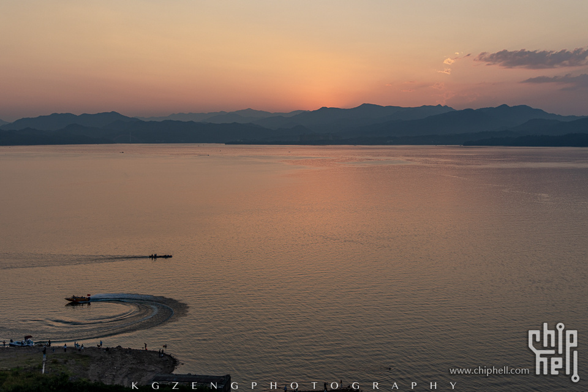The height and width of the screenshot is (392, 588).
Task: Click the white boat docked at shore
Action: (22, 342)
